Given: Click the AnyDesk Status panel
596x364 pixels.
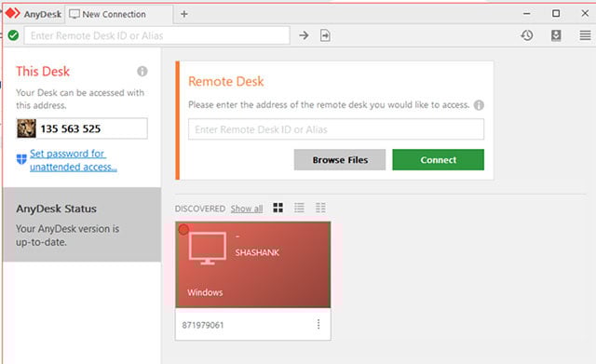Looking at the screenshot, I should (82, 224).
